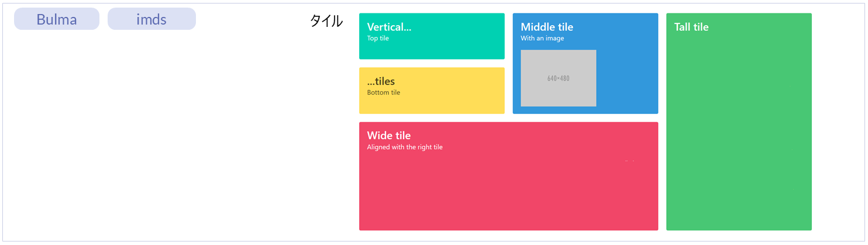Screen dimensions: 868x245
Task: Select the "Tall tile" heading
Action: (691, 27)
